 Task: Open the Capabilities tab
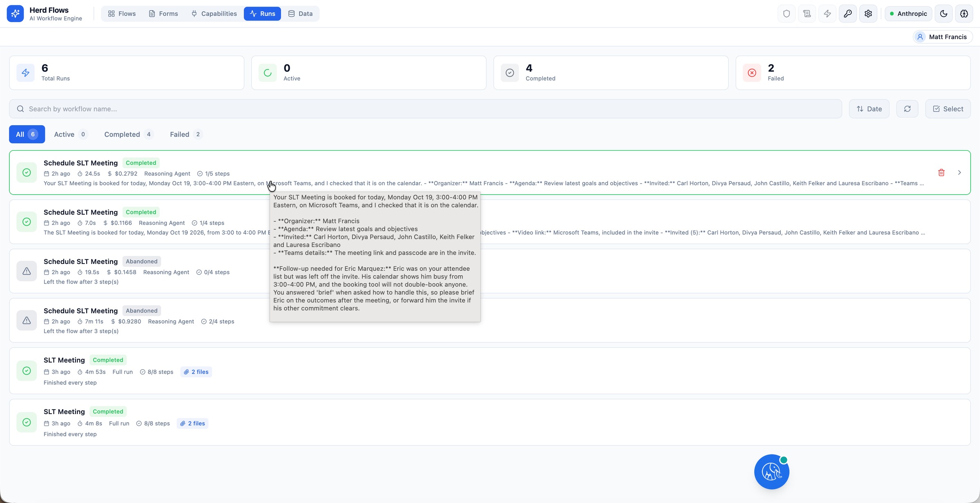click(214, 13)
